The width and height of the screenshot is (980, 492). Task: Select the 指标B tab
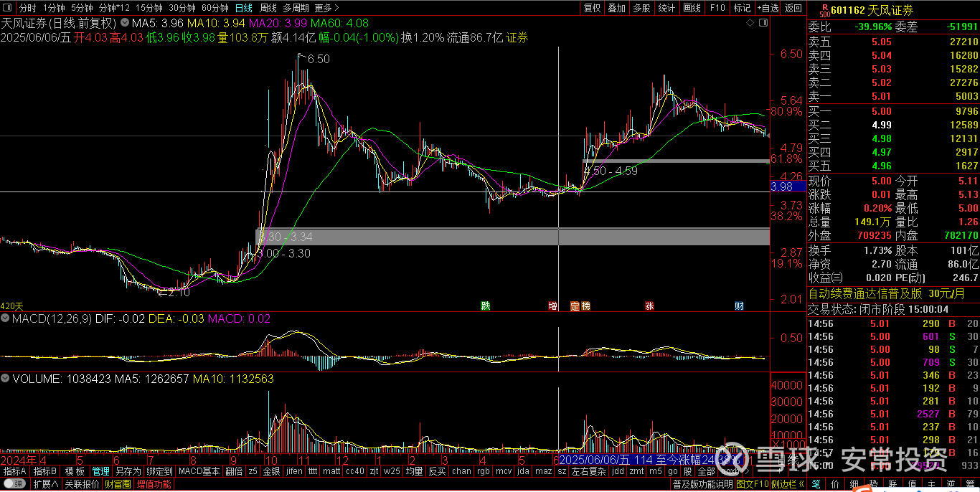45,472
